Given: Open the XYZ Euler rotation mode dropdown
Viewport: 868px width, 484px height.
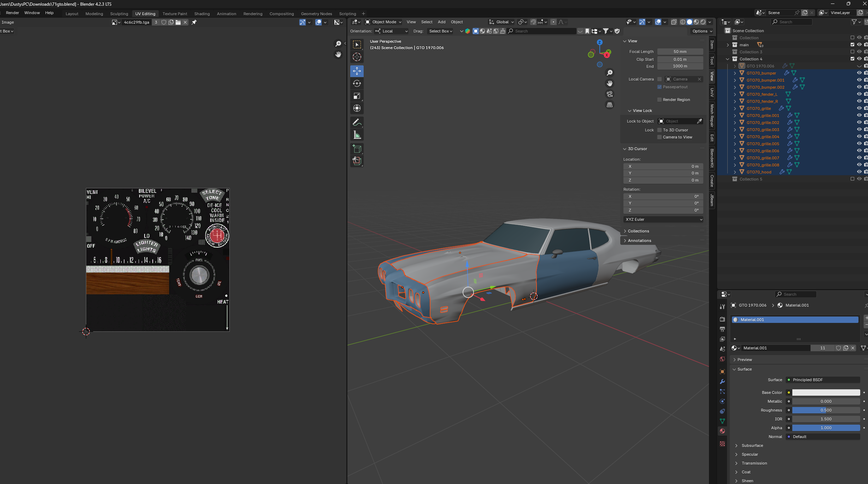Looking at the screenshot, I should coord(663,219).
